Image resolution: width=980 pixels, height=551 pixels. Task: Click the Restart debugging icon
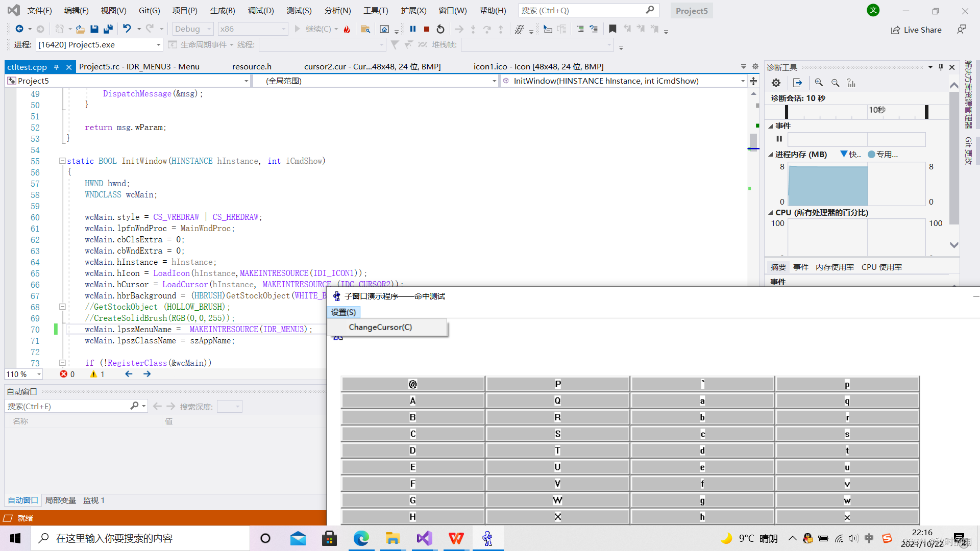tap(440, 29)
